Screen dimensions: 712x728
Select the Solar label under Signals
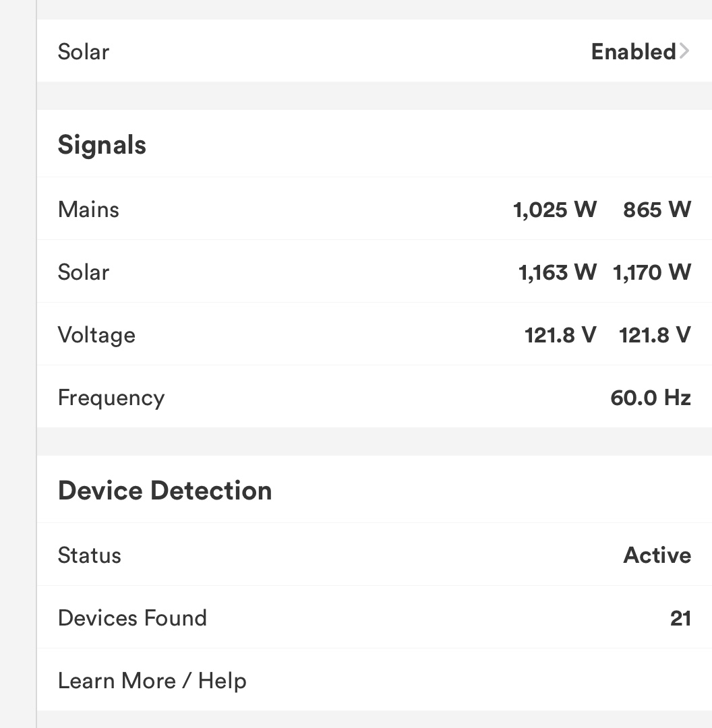[x=84, y=272]
